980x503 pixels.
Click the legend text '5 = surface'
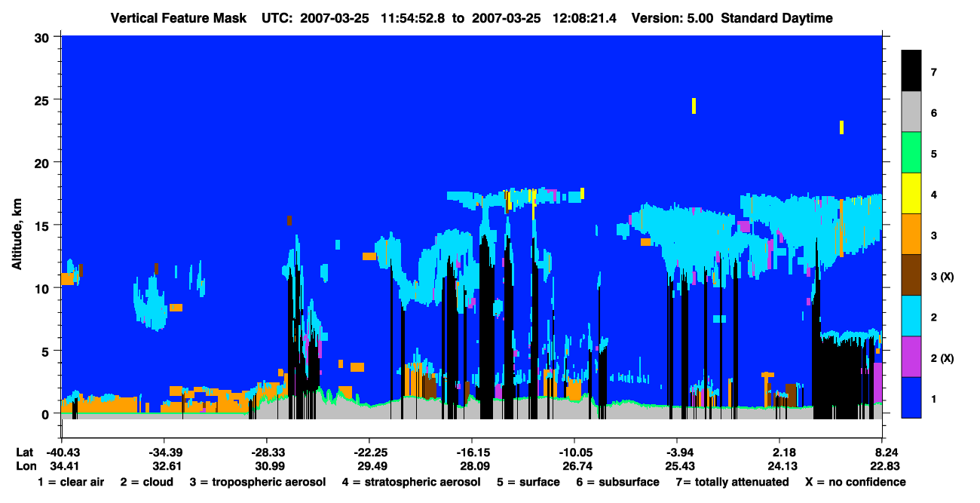pos(528,482)
